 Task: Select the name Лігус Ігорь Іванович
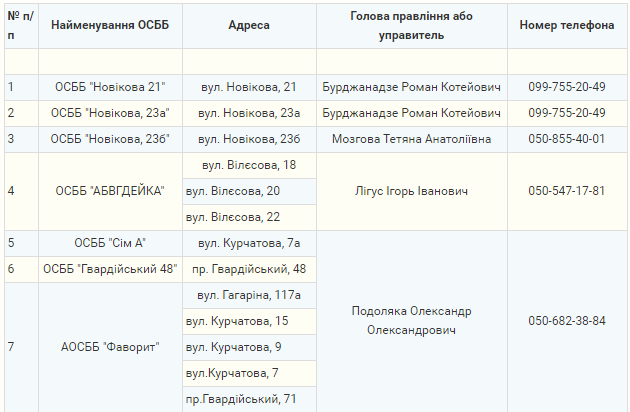[411, 190]
